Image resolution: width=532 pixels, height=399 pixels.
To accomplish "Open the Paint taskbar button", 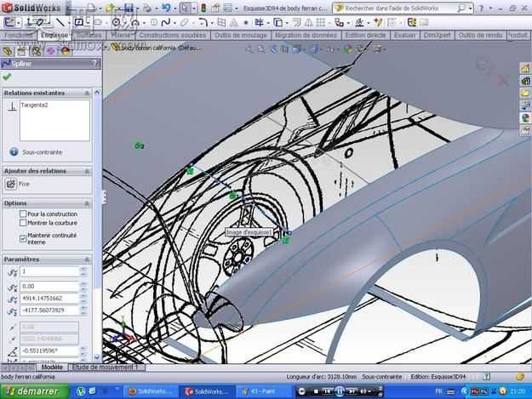I will coord(263,391).
